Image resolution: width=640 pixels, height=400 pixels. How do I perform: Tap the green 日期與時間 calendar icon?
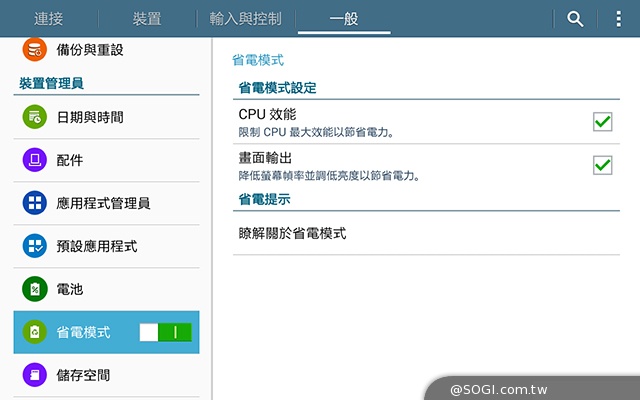pyautogui.click(x=35, y=117)
